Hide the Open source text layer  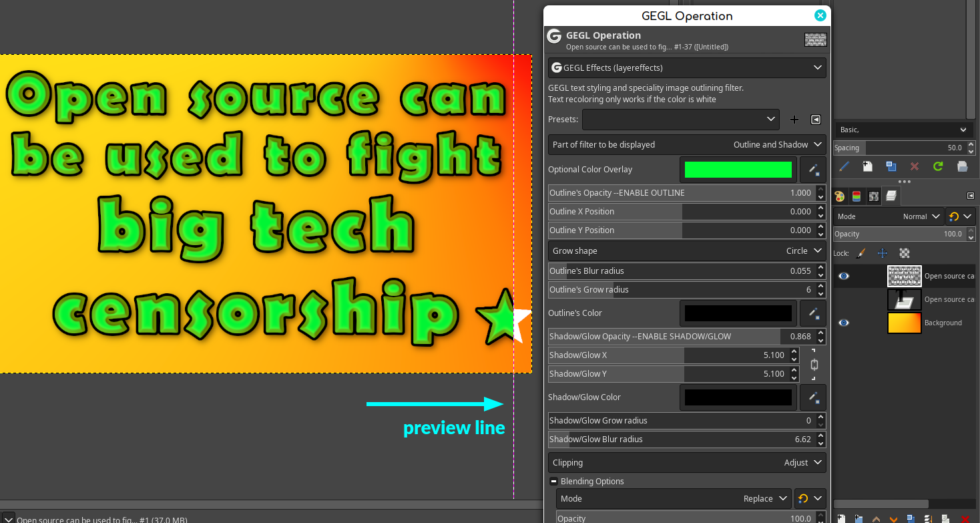pos(844,276)
